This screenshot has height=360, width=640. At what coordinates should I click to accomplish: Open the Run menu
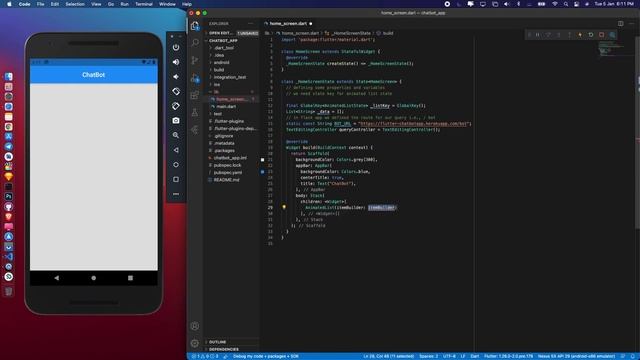[124, 4]
